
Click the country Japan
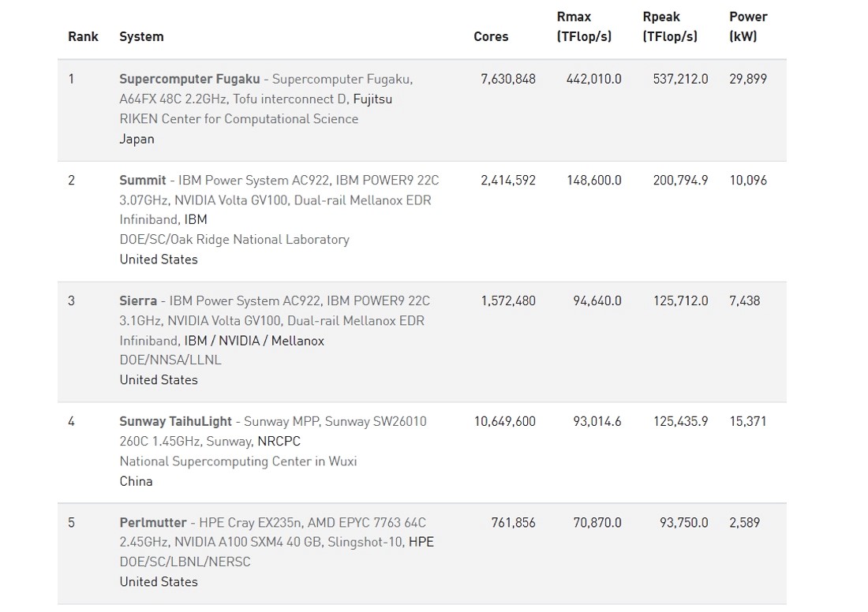(137, 139)
